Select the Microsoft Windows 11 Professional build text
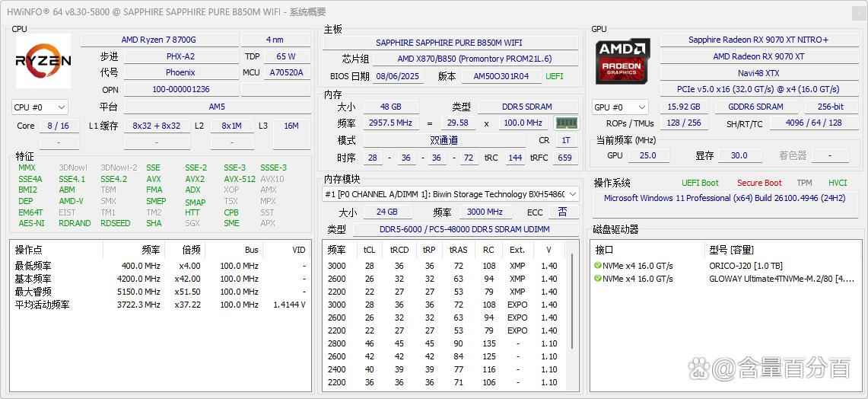 tap(725, 198)
